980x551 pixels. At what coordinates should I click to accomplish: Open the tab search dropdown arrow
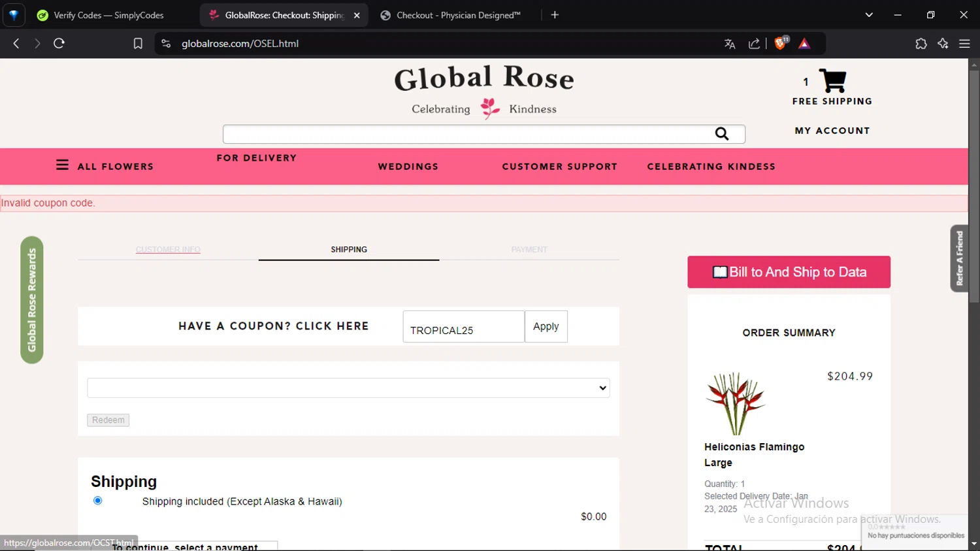coord(869,15)
